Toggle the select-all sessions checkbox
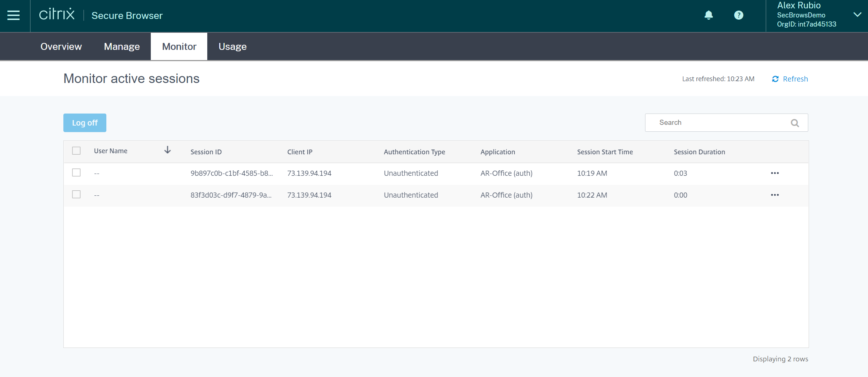Image resolution: width=868 pixels, height=377 pixels. pos(76,151)
